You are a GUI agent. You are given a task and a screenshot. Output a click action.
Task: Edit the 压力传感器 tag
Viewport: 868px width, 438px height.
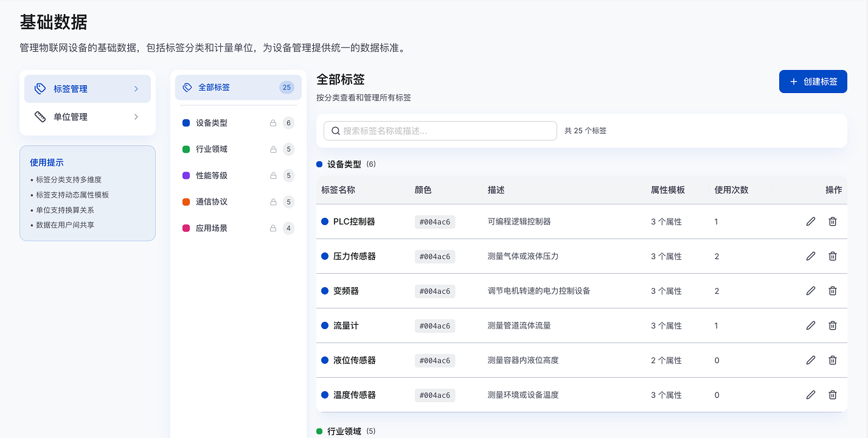pyautogui.click(x=810, y=256)
